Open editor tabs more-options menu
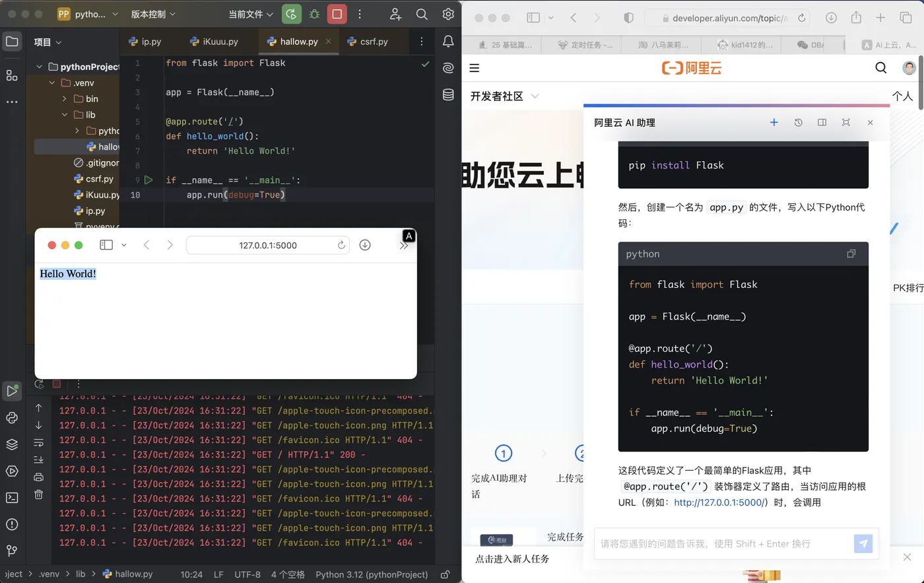 coord(422,42)
